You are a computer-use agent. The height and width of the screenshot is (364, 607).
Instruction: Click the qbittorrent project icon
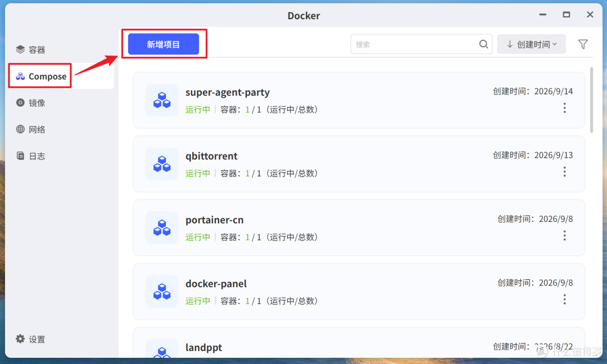tap(162, 164)
